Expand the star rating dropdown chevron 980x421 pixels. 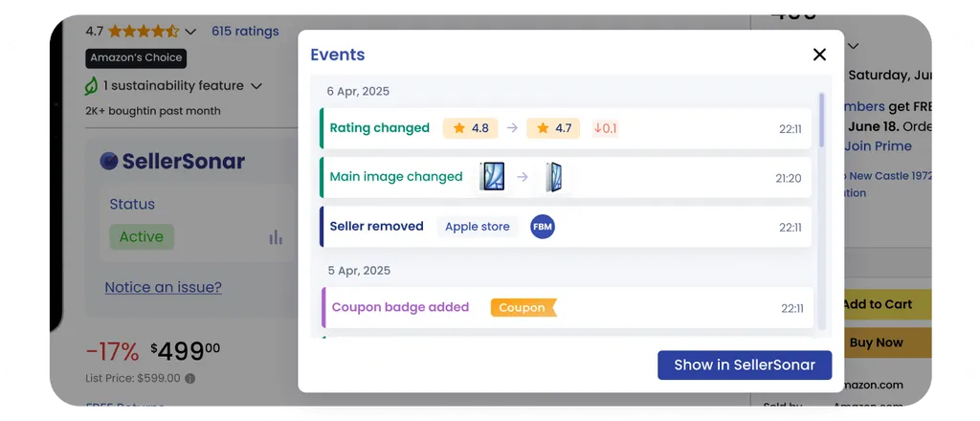190,32
